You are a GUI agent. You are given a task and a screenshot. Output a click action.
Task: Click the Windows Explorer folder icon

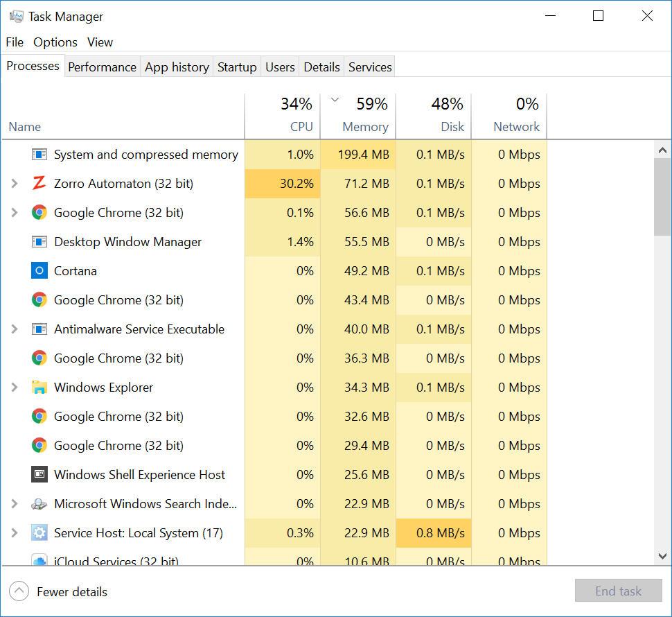39,387
